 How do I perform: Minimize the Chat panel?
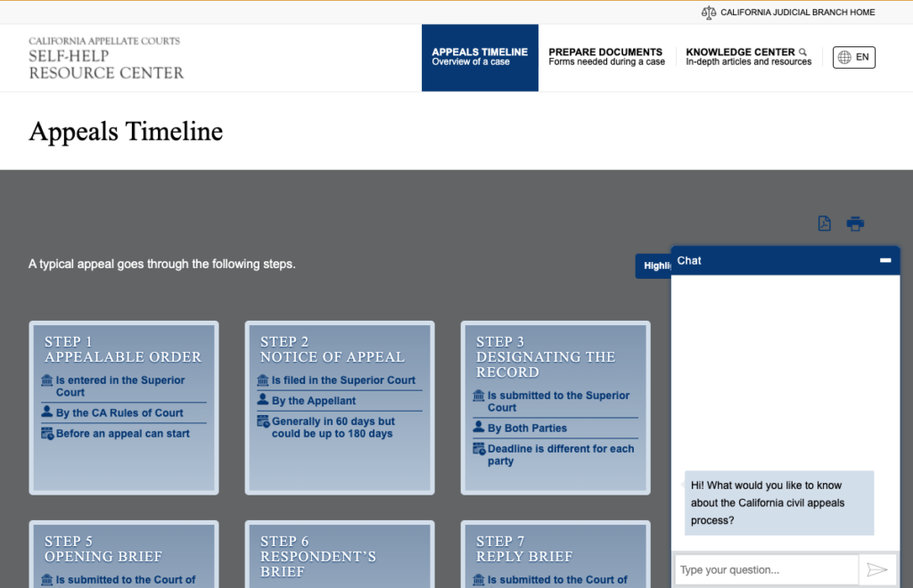pyautogui.click(x=885, y=260)
